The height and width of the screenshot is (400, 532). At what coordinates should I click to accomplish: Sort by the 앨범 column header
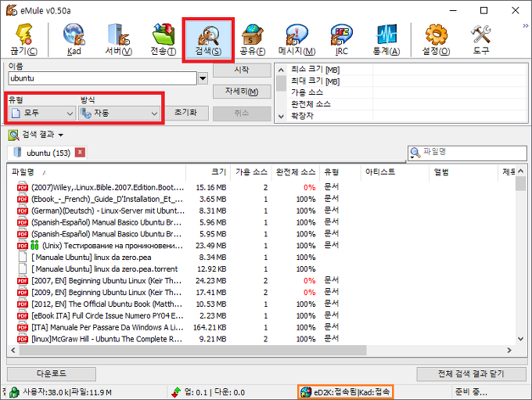pyautogui.click(x=463, y=172)
